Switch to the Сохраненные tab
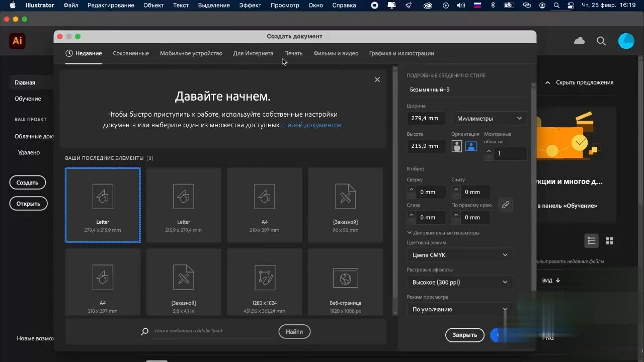Image resolution: width=644 pixels, height=362 pixels. point(131,53)
